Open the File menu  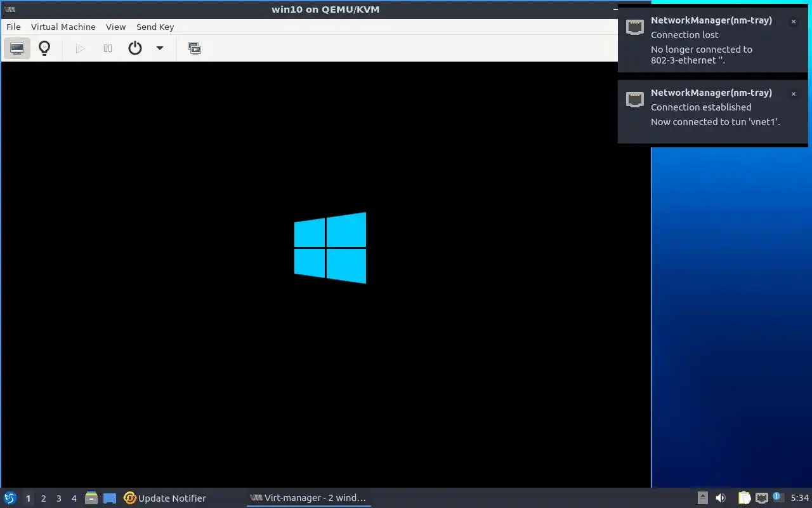coord(13,27)
